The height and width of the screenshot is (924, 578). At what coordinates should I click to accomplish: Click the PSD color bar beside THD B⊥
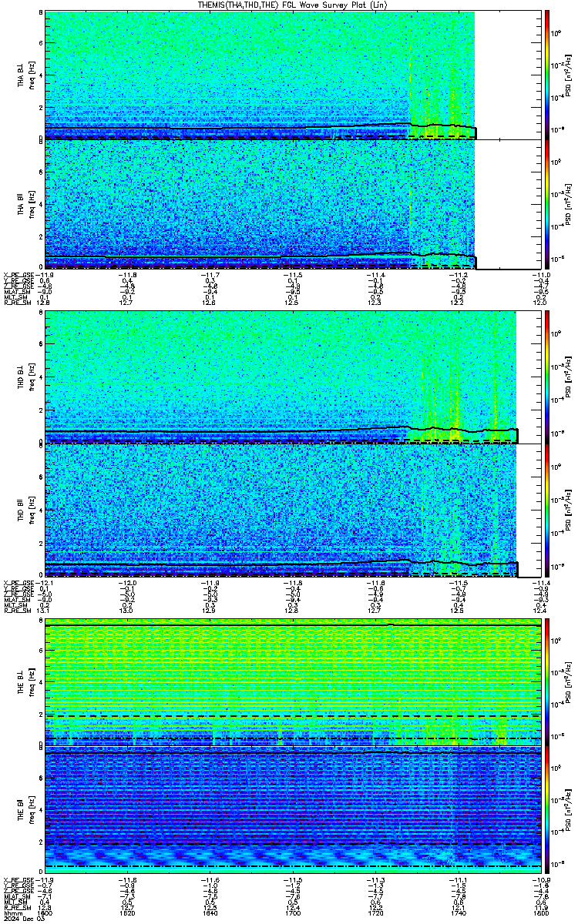[x=547, y=377]
